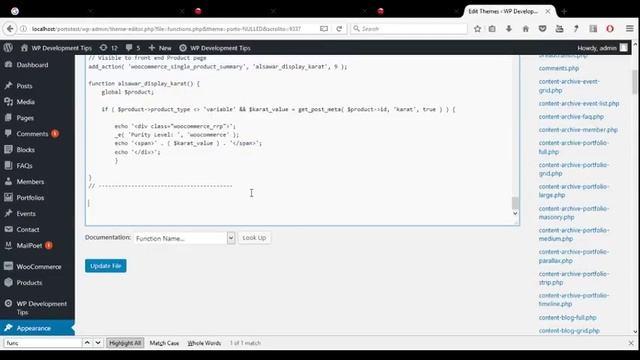The width and height of the screenshot is (640, 360).
Task: Click the reload page icon
Action: 339,29
